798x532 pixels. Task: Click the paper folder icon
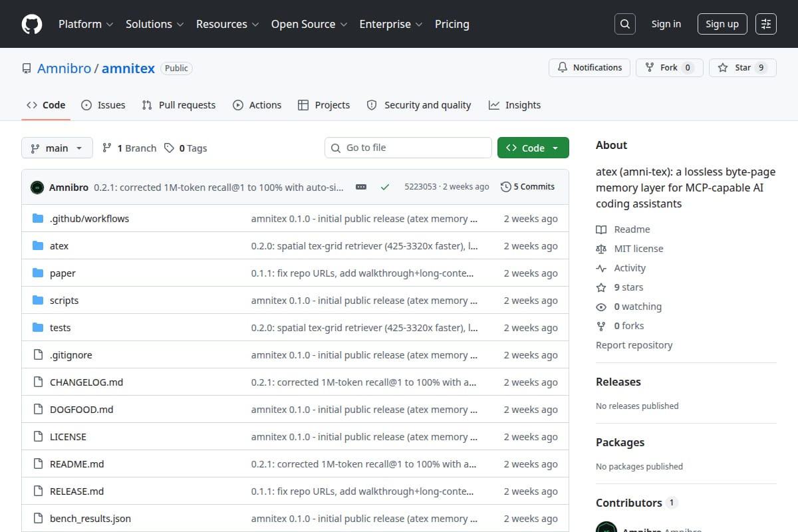click(38, 273)
